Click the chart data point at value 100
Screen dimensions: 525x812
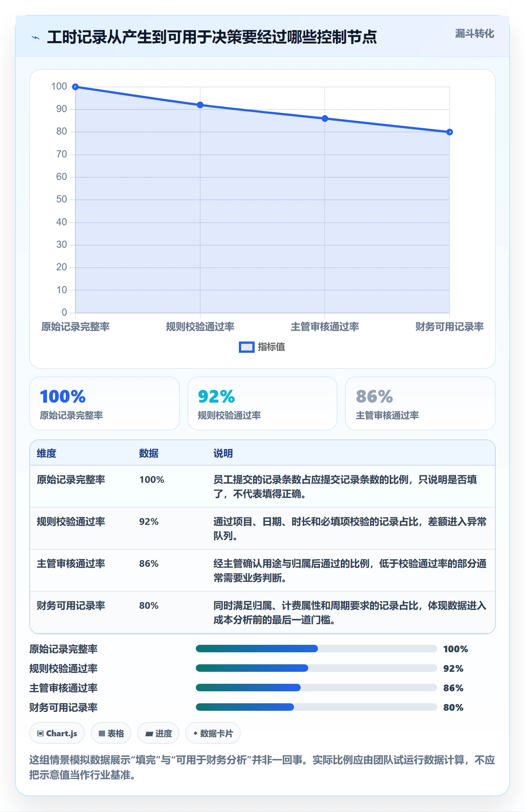(75, 87)
